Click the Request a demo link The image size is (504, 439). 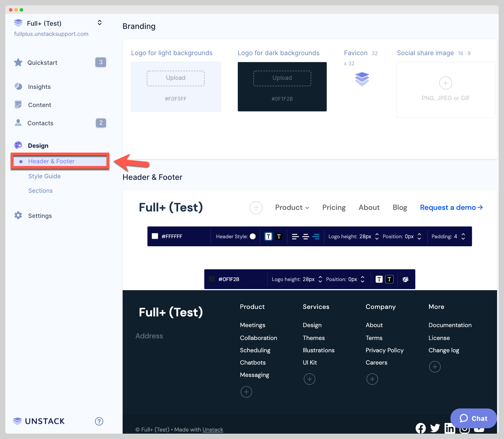(x=451, y=207)
